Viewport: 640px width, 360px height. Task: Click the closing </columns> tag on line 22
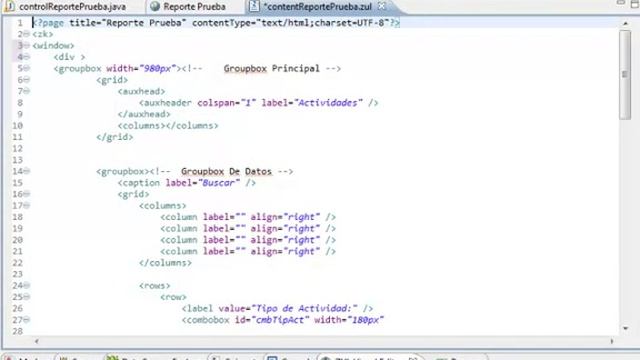[165, 263]
